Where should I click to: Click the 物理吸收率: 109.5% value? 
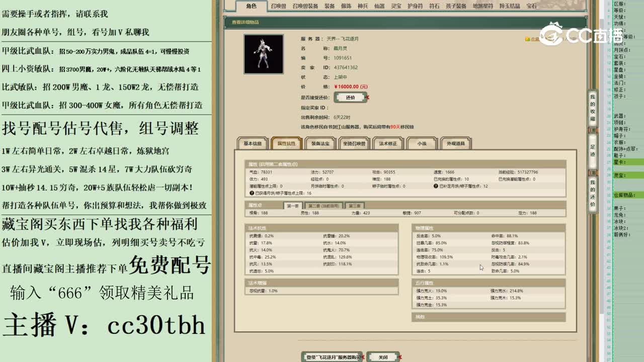click(435, 257)
